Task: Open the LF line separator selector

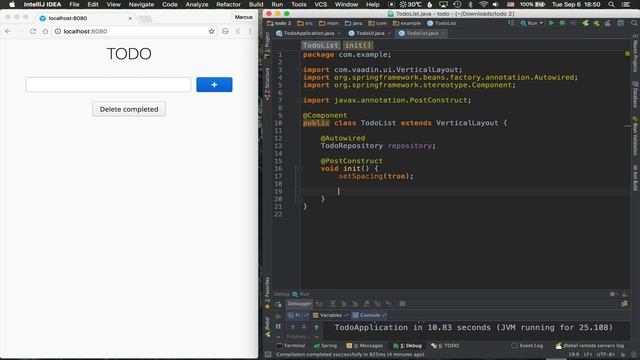Action: point(588,354)
